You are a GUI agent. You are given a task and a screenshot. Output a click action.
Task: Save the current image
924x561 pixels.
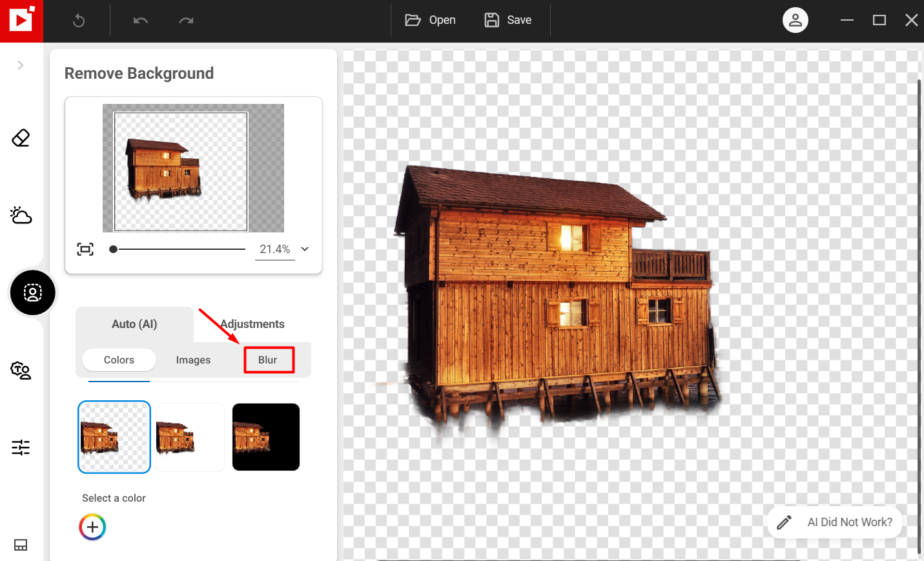[508, 20]
